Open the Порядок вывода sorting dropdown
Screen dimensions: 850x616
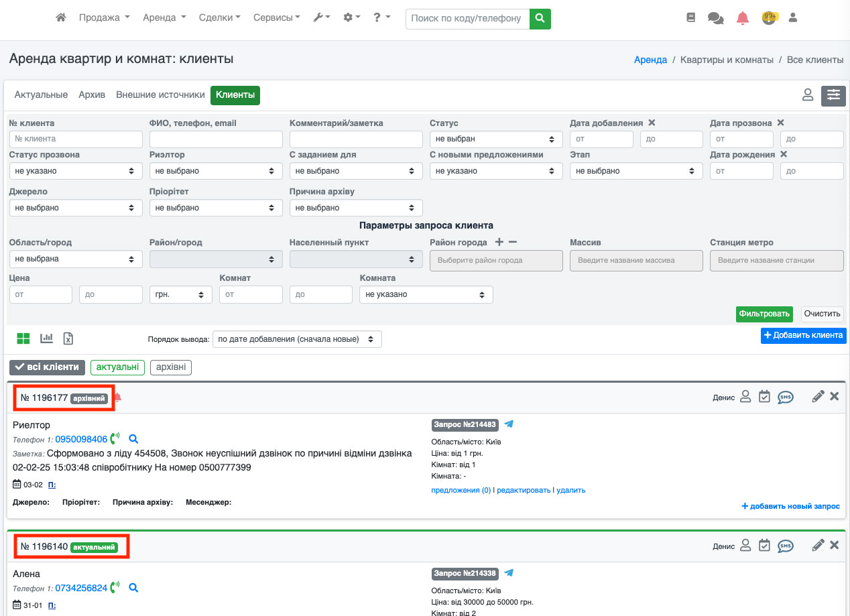[297, 339]
